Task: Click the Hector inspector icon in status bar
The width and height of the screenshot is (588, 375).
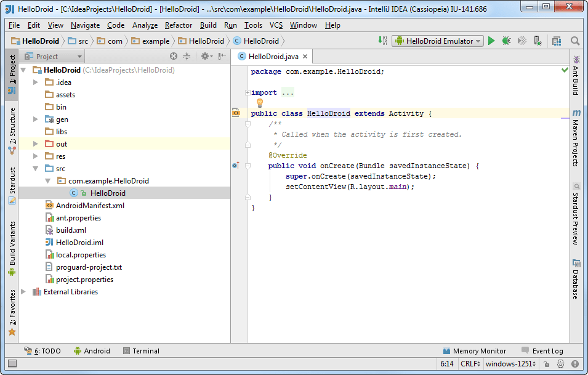Action: tap(561, 364)
